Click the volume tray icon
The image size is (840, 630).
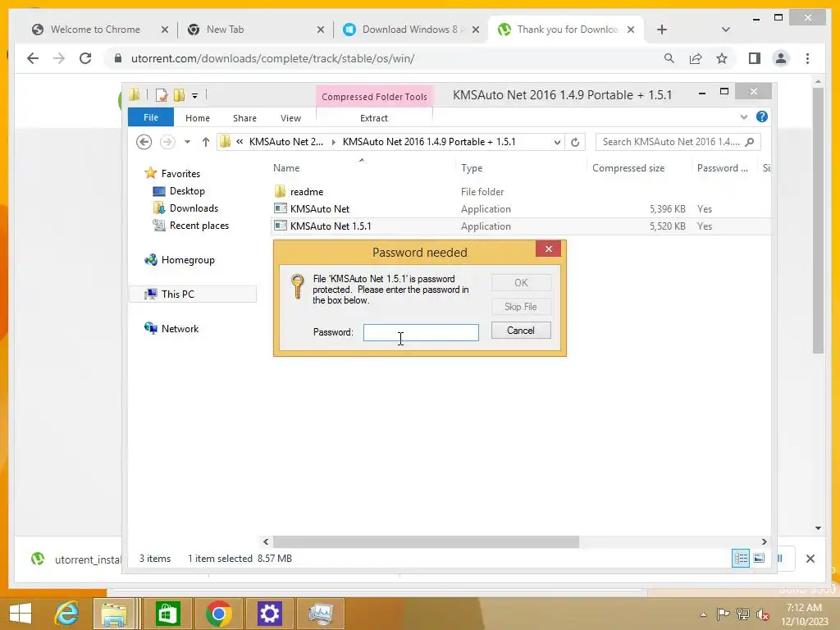coord(762,614)
